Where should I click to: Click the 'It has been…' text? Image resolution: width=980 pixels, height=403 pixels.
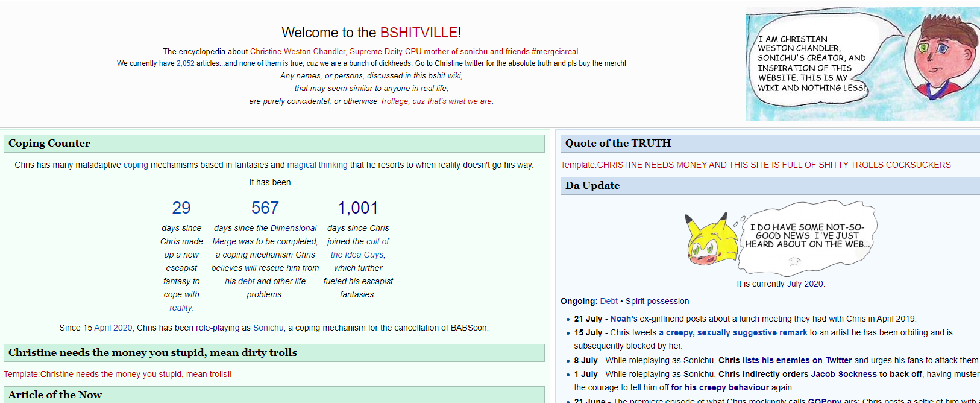(x=274, y=182)
